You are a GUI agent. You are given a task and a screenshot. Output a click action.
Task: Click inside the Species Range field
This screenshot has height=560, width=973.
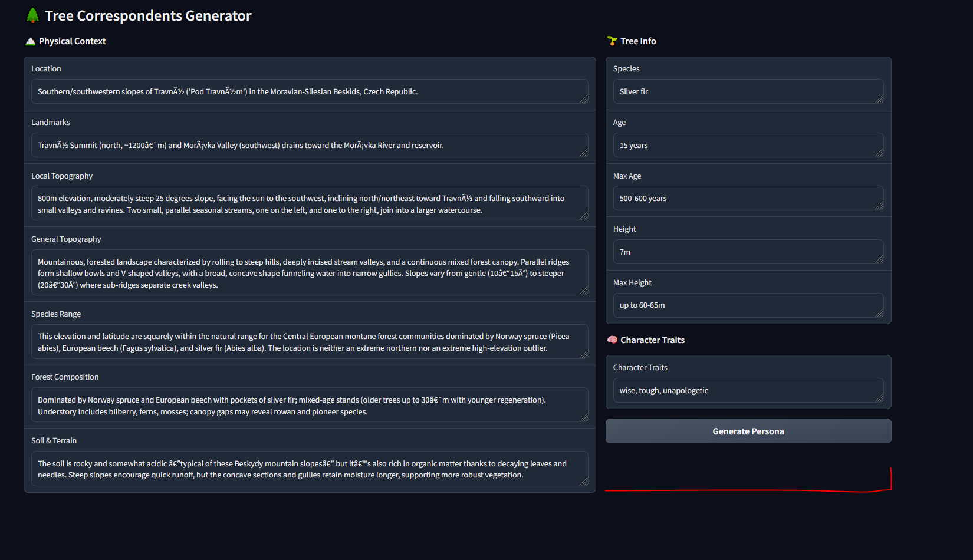pos(309,342)
